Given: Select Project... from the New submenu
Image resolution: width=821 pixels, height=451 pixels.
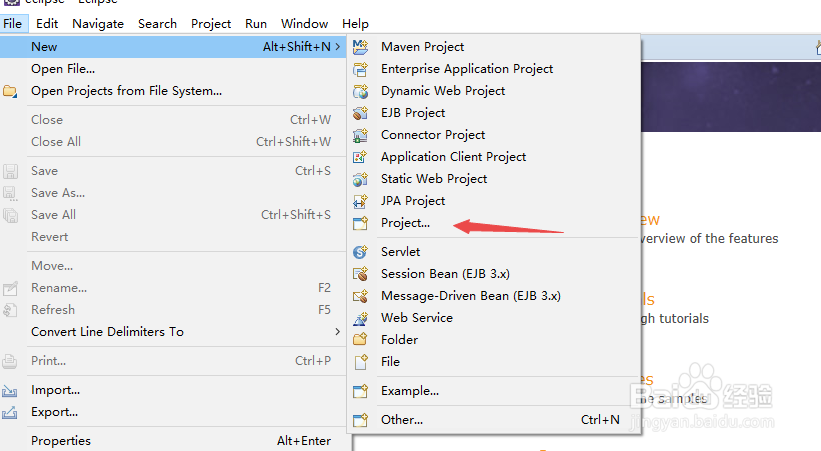Looking at the screenshot, I should tap(405, 223).
